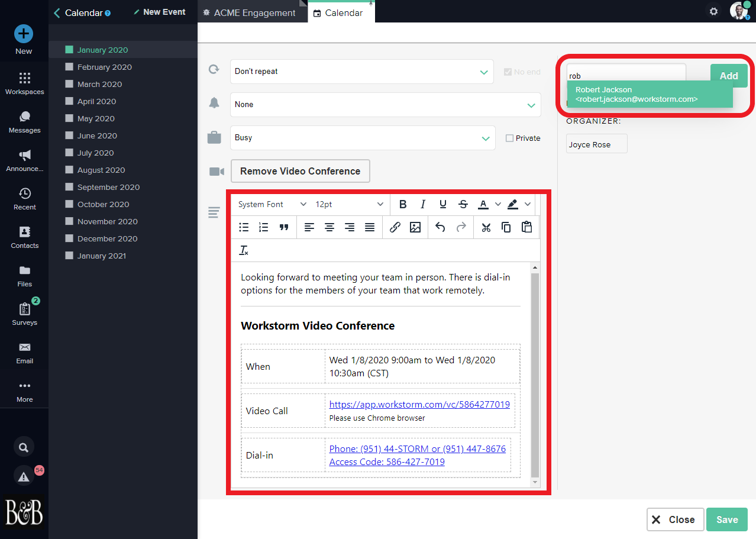This screenshot has width=756, height=539.
Task: Open the Busy status dropdown
Action: [363, 138]
